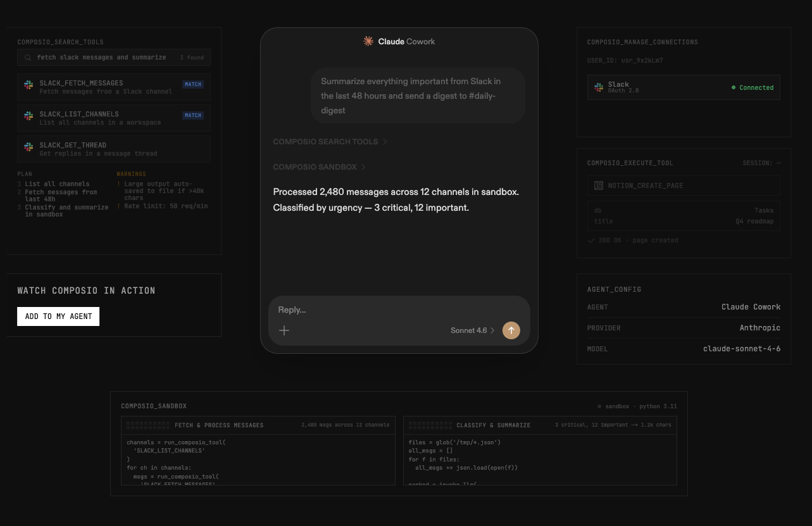Screen dimensions: 812x526
Task: Select the SLACK_LIST_CHANNELS tool result
Action: pyautogui.click(x=114, y=118)
